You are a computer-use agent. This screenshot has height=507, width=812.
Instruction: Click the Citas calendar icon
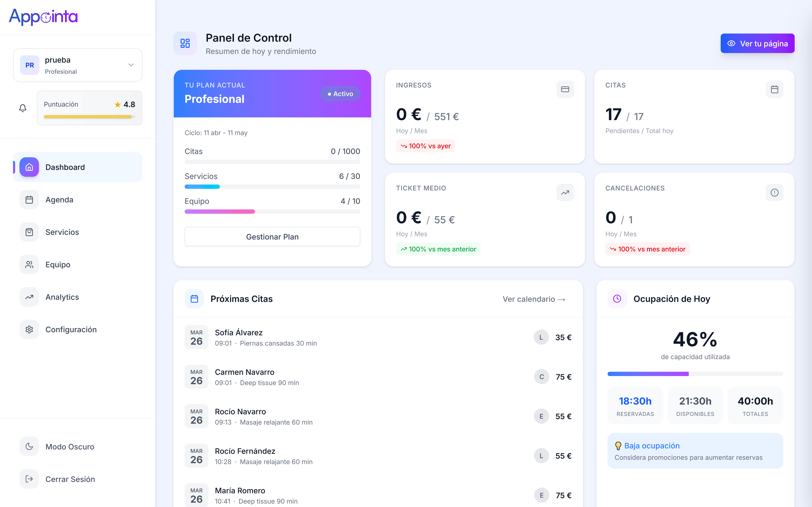pos(774,89)
